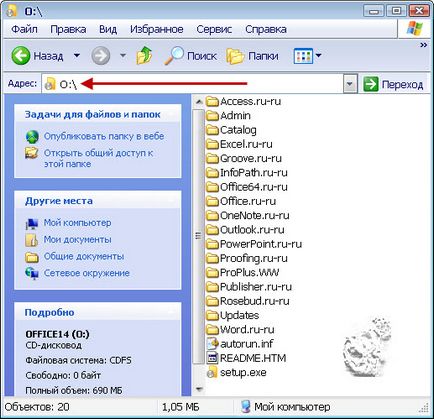Open the Файл menu

pyautogui.click(x=24, y=29)
